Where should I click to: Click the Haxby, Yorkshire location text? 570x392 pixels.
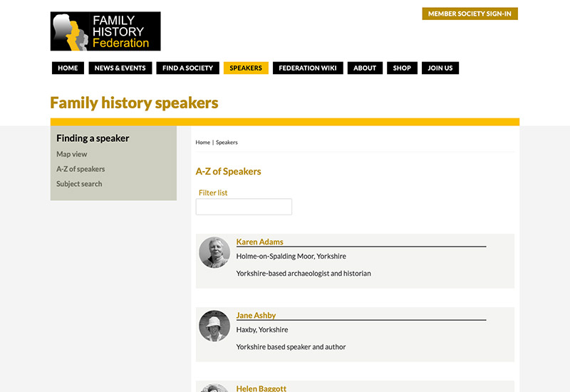click(x=262, y=330)
